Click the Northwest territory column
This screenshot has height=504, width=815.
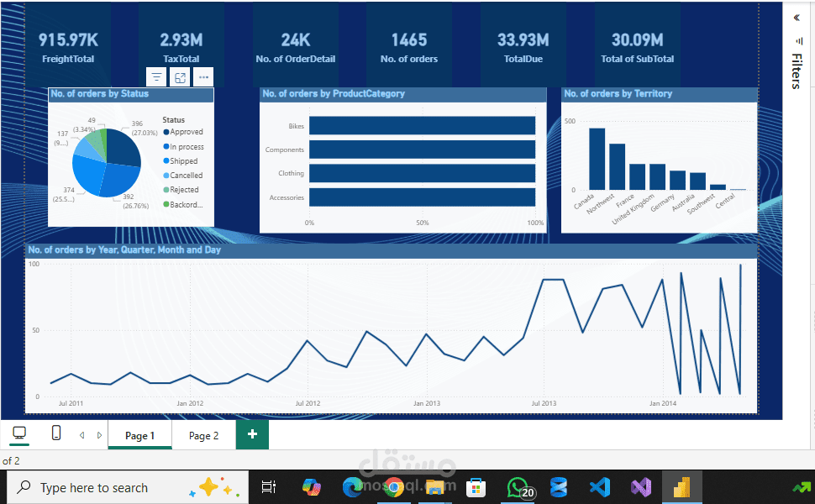pos(617,167)
